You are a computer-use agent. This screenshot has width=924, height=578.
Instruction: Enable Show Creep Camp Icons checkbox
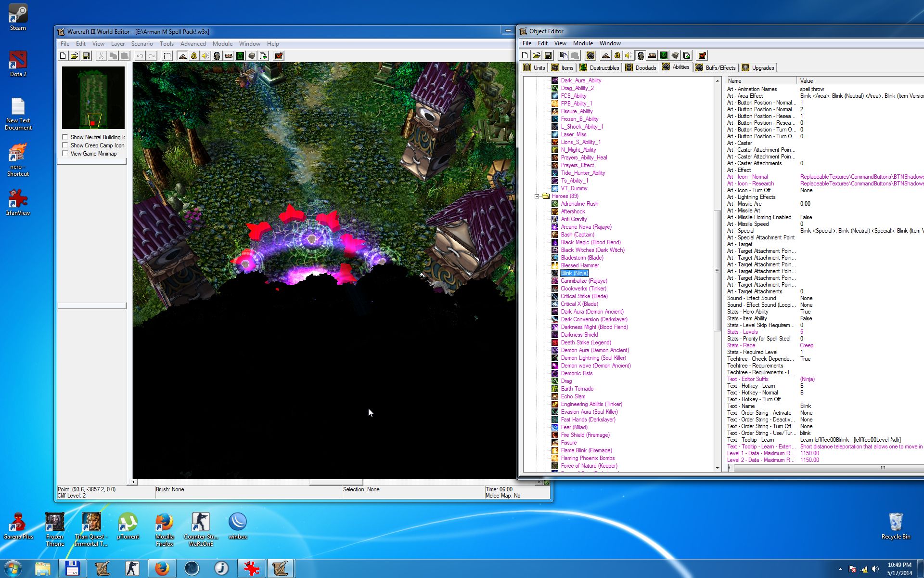65,145
